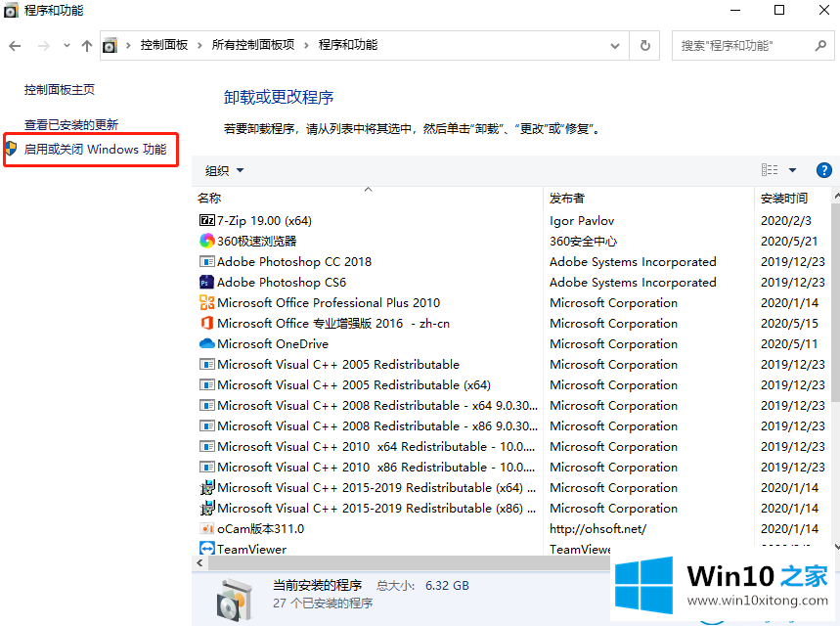
Task: Select the 程序和功能 breadcrumb
Action: tap(348, 46)
